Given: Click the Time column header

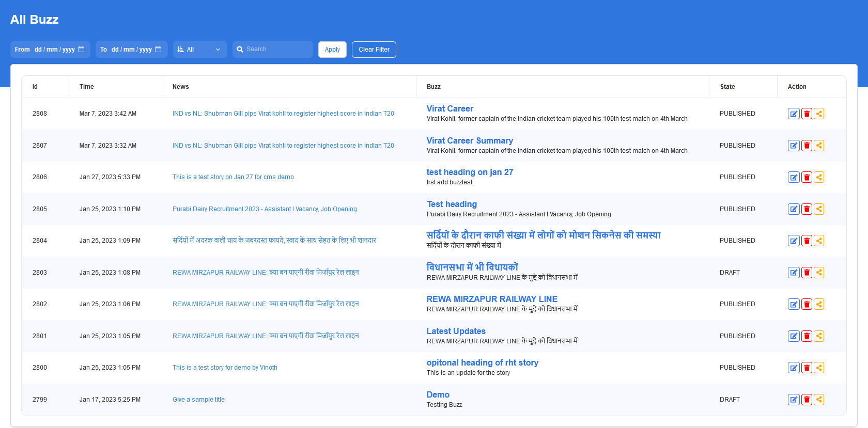Looking at the screenshot, I should [x=87, y=87].
